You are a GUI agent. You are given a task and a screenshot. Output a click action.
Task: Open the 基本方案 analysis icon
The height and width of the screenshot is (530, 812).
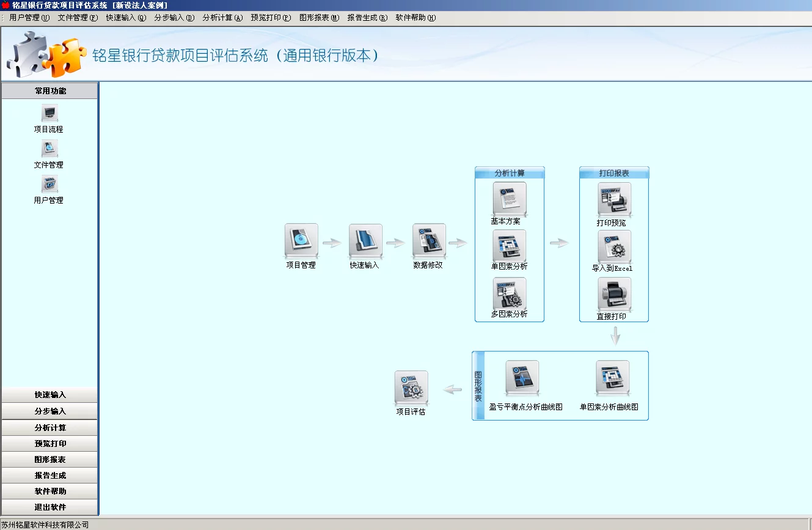point(510,199)
